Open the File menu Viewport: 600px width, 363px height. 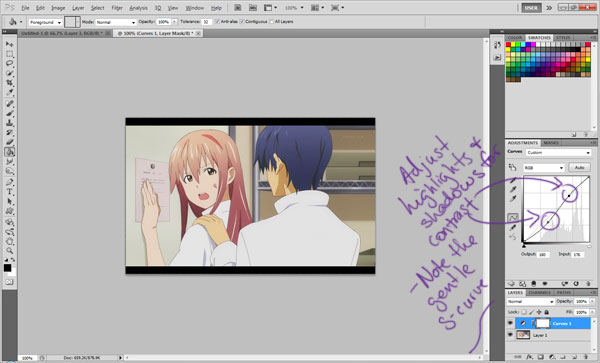tap(25, 8)
